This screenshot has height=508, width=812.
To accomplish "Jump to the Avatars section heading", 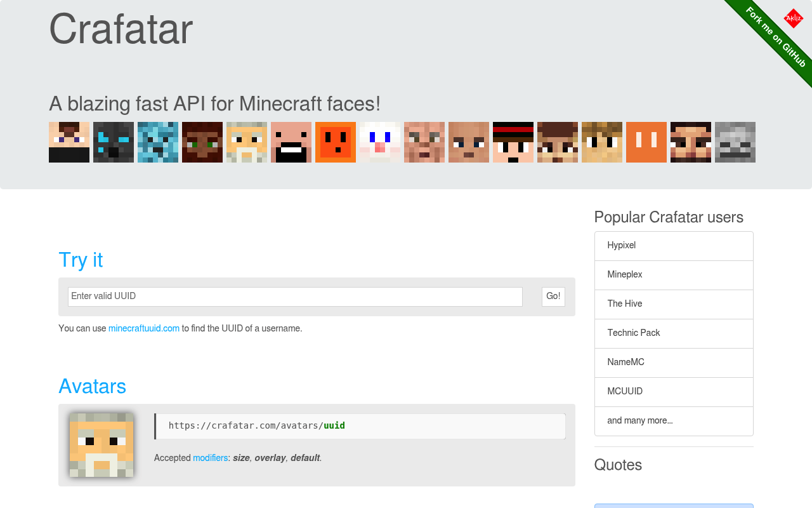I will click(93, 386).
